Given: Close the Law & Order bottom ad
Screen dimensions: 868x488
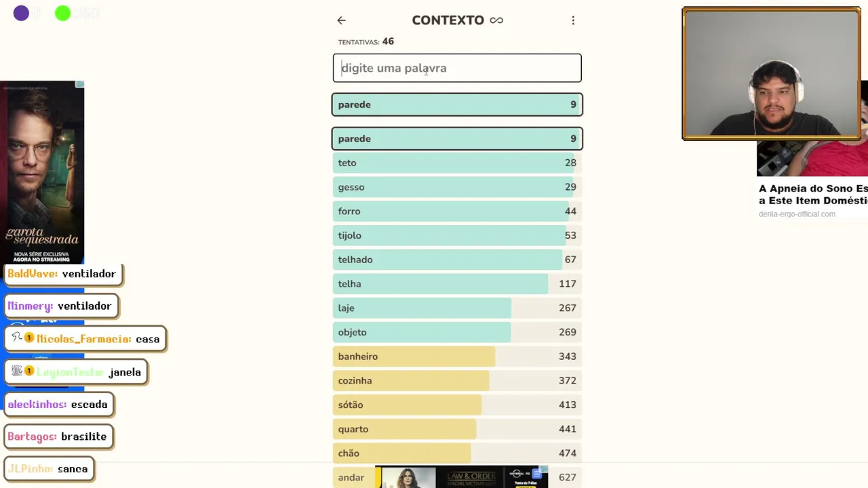Looking at the screenshot, I should tap(544, 469).
